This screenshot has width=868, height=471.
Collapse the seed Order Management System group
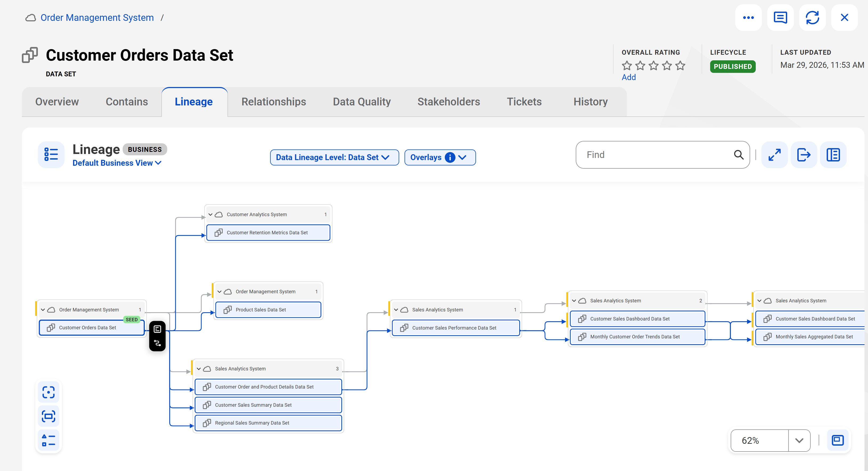click(43, 310)
